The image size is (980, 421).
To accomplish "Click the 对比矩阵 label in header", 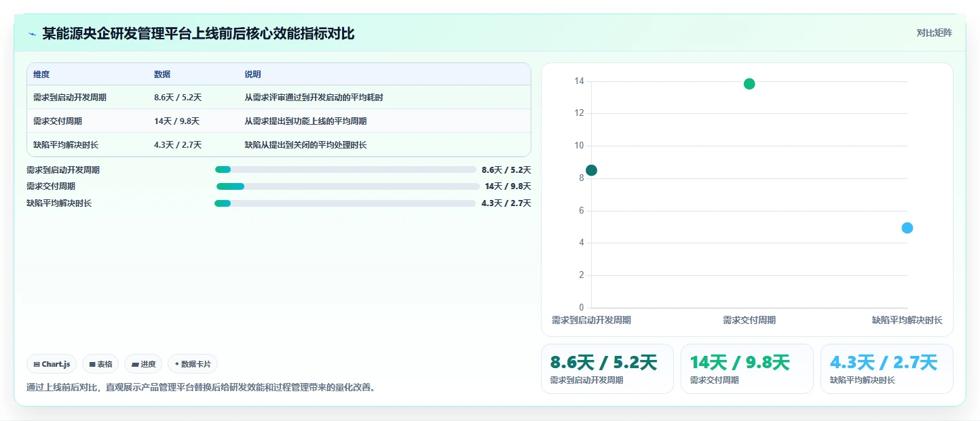I will pyautogui.click(x=934, y=33).
